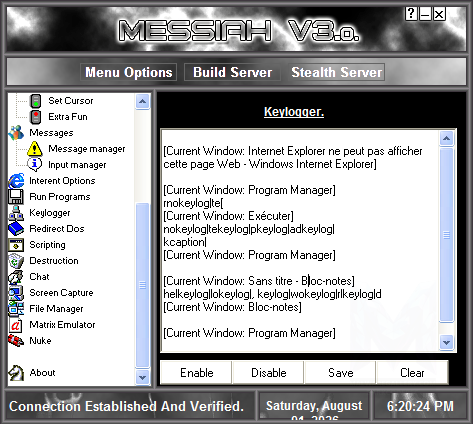Screen dimensions: 473x424
Task: Select Matrix Emulator in the sidebar
Action: pos(62,325)
